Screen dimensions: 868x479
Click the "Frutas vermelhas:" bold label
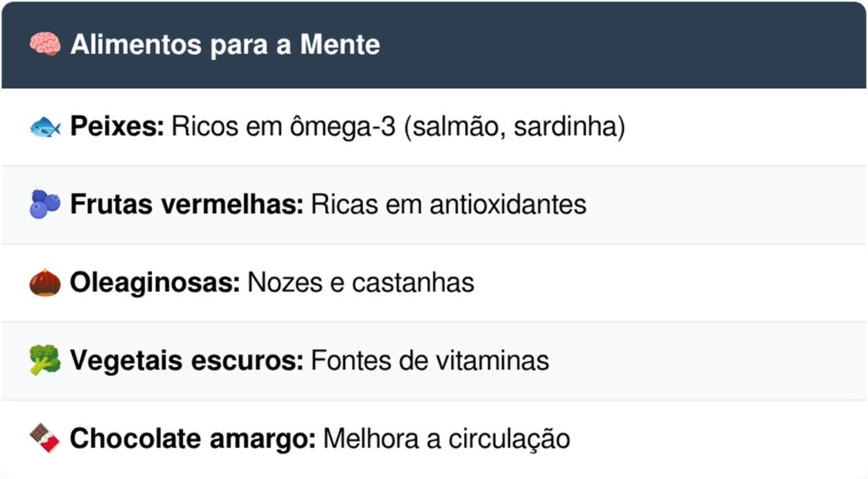point(186,204)
